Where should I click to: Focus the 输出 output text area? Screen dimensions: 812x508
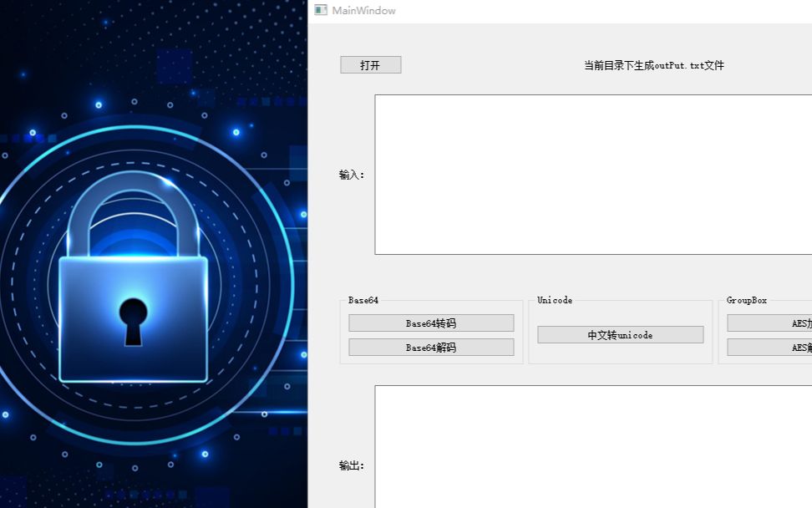pos(593,447)
